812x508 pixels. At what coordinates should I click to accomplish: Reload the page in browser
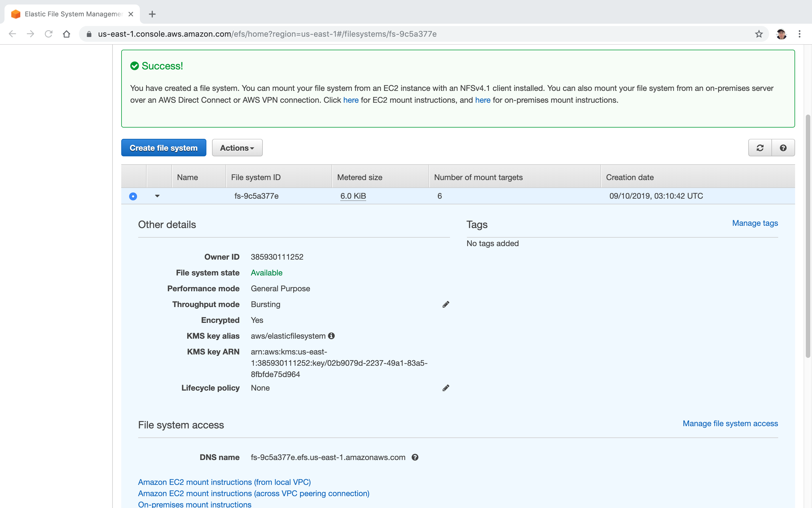49,34
